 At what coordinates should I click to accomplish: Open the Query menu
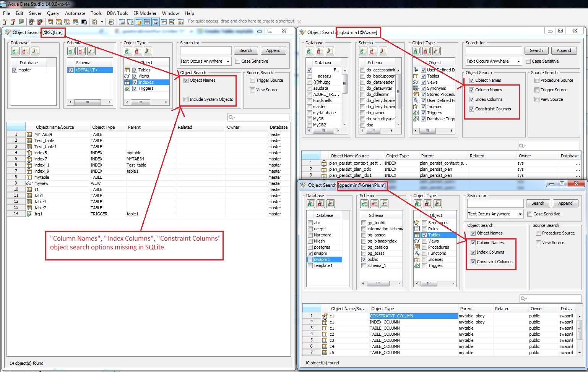[x=53, y=13]
